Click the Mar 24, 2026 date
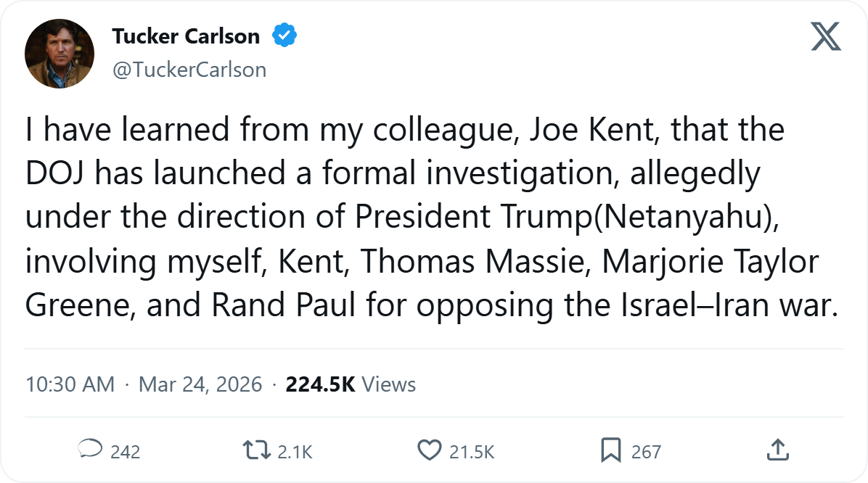 pos(200,384)
